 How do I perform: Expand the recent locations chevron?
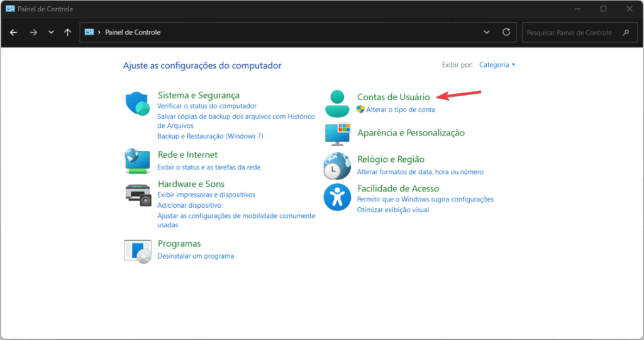pyautogui.click(x=51, y=32)
